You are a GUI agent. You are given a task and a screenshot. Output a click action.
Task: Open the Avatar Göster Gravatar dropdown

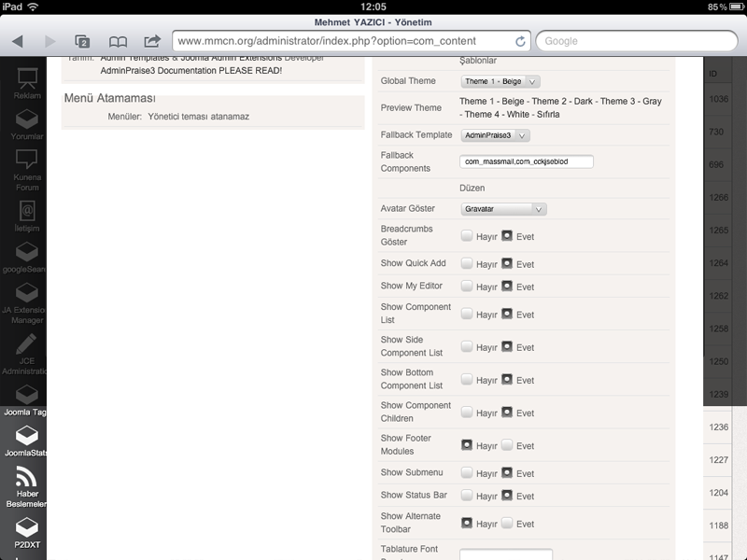(x=503, y=209)
